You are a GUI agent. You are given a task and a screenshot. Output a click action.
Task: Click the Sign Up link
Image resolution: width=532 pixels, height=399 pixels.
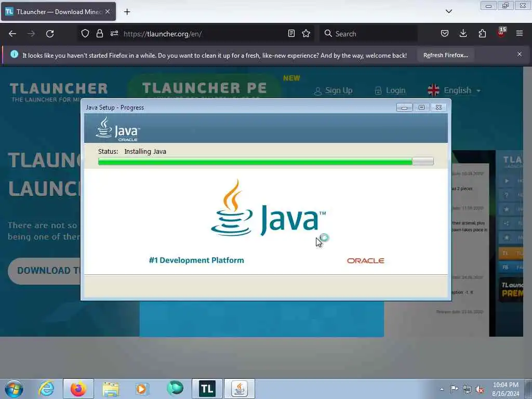(x=333, y=90)
